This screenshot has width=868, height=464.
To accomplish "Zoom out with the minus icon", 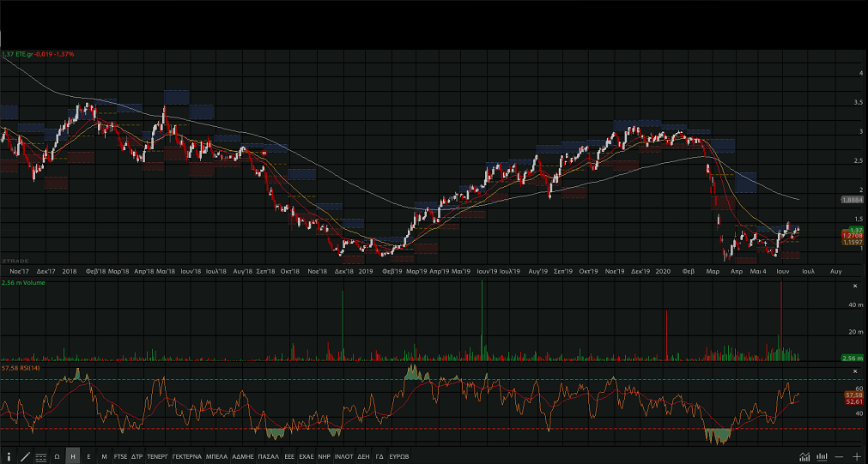I will [839, 457].
